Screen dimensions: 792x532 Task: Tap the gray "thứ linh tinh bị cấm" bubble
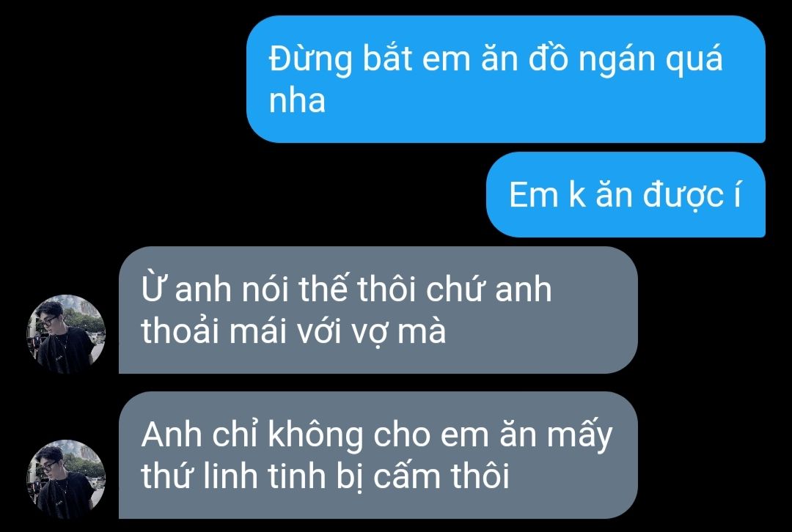point(378,455)
